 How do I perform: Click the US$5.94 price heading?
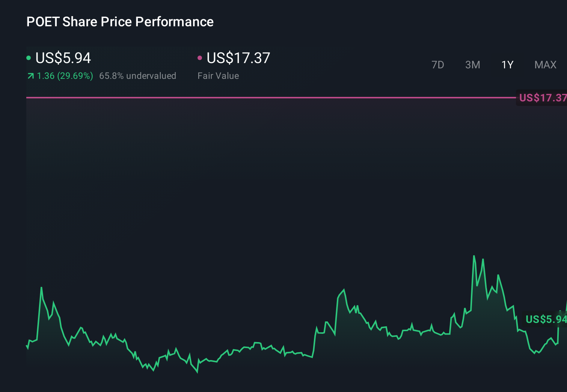click(x=63, y=58)
